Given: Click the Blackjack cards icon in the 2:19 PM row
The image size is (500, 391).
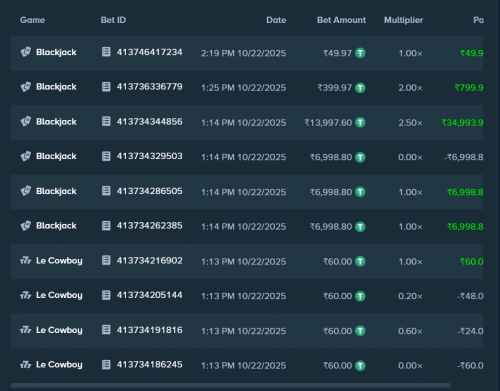Looking at the screenshot, I should point(26,52).
